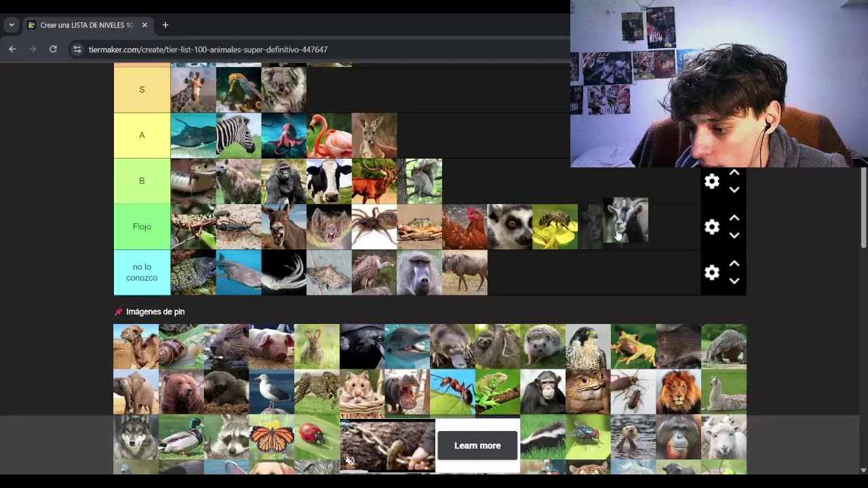Viewport: 868px width, 488px height.
Task: Select the kangaroo image in A tier
Action: pyautogui.click(x=374, y=136)
